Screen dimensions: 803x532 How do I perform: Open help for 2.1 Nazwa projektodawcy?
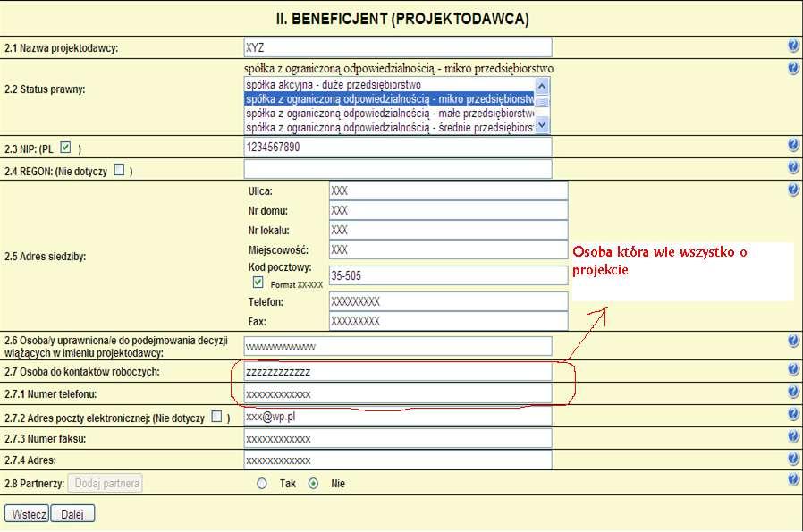click(x=793, y=46)
